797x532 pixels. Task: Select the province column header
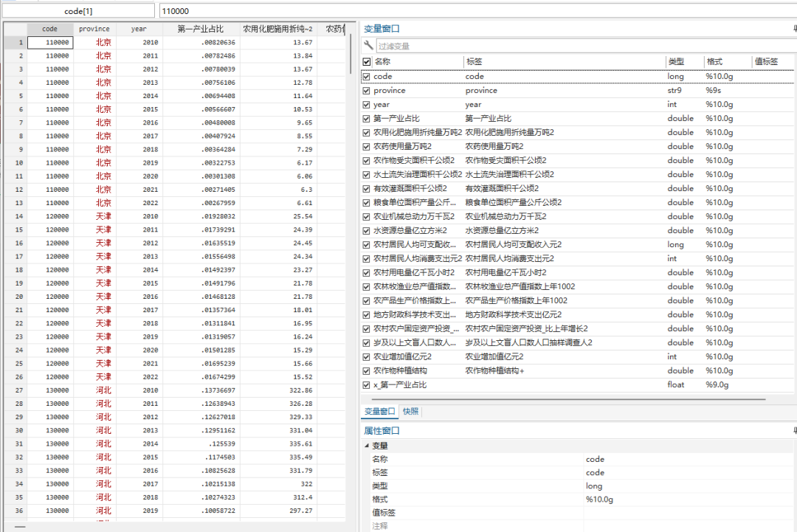94,29
